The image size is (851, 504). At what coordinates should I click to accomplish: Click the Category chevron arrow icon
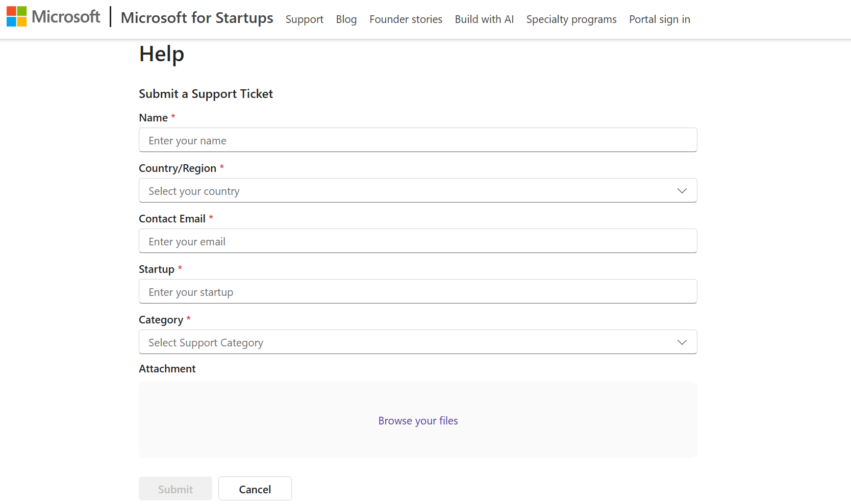(x=682, y=342)
